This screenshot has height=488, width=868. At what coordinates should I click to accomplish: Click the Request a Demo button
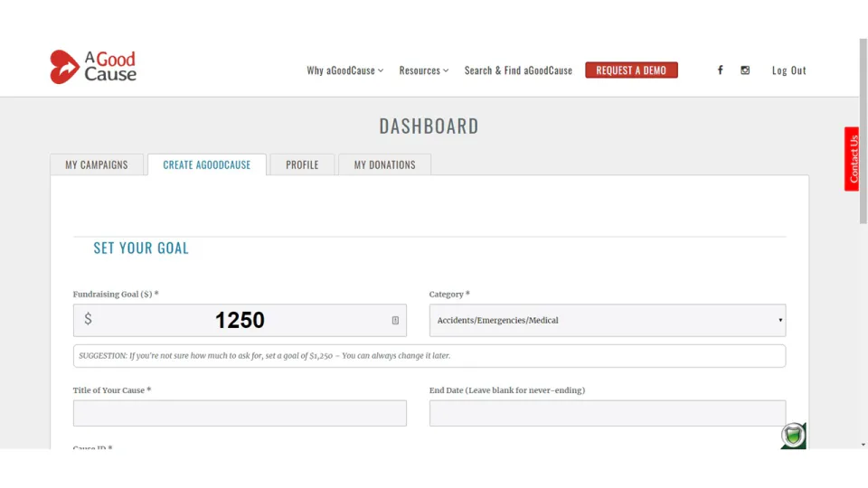(632, 70)
